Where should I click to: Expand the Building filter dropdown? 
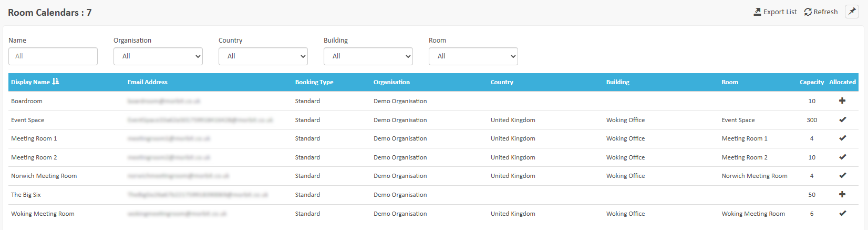pos(368,56)
